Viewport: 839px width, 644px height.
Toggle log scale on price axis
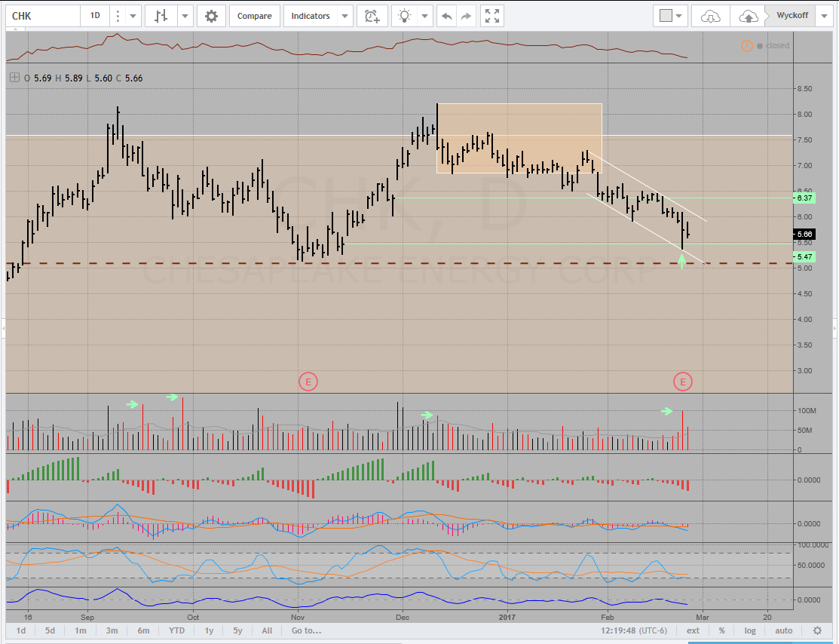750,630
